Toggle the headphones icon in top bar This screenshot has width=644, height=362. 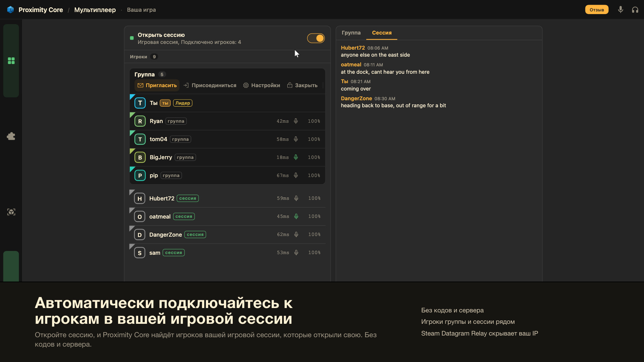635,10
